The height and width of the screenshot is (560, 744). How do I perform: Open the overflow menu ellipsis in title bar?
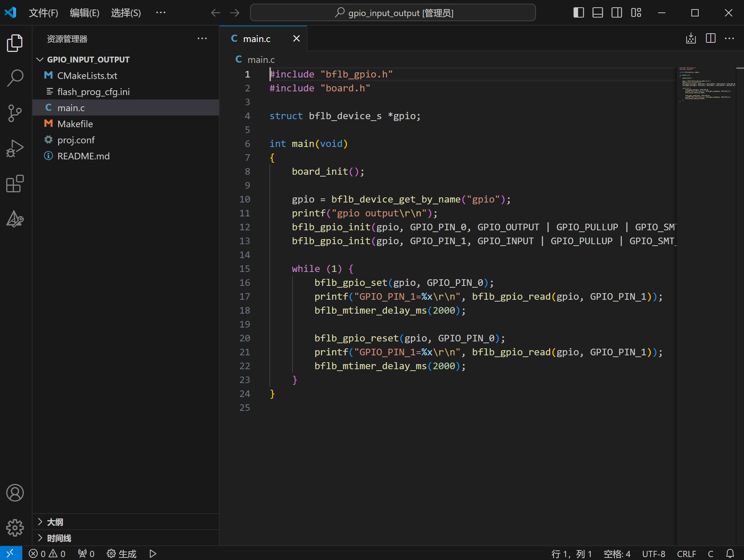pyautogui.click(x=161, y=13)
